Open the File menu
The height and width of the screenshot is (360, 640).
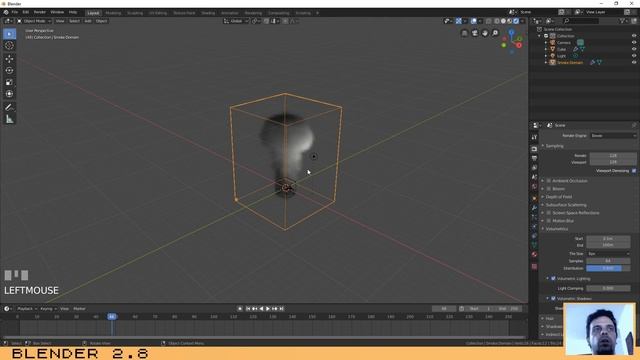15,12
